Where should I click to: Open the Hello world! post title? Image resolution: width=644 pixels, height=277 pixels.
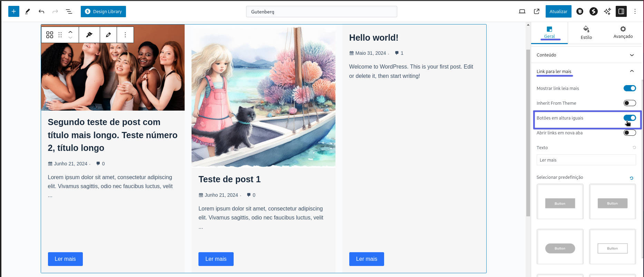(x=374, y=38)
